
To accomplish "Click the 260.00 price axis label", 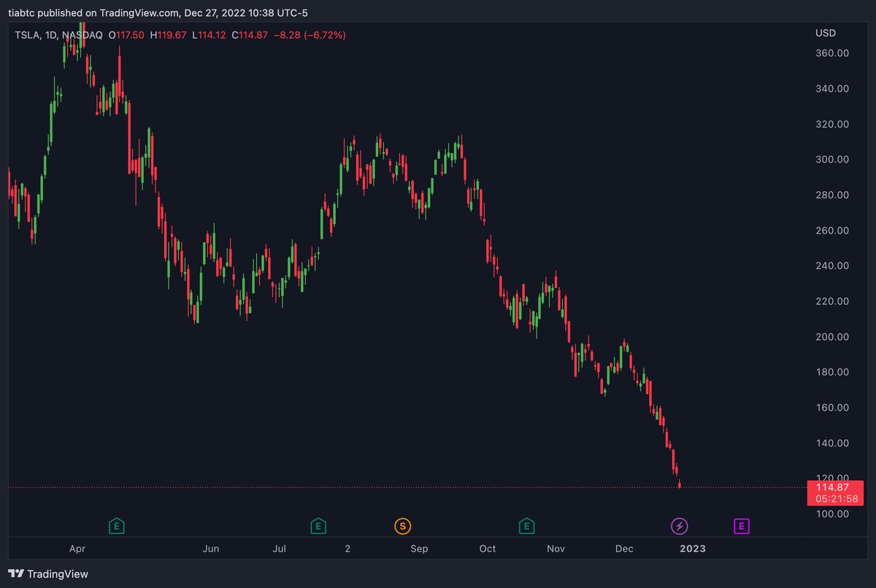I will [x=833, y=231].
